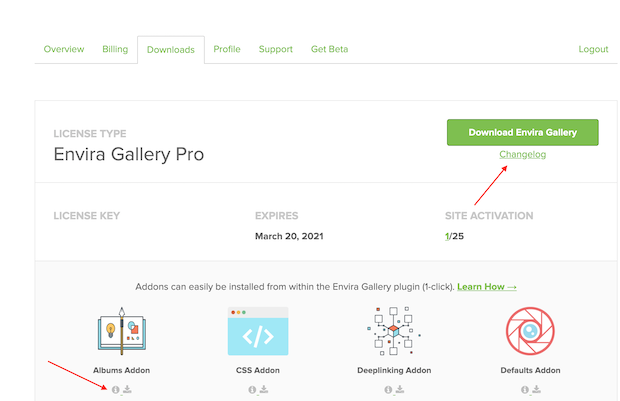Click the Download Envira Gallery button

(523, 132)
